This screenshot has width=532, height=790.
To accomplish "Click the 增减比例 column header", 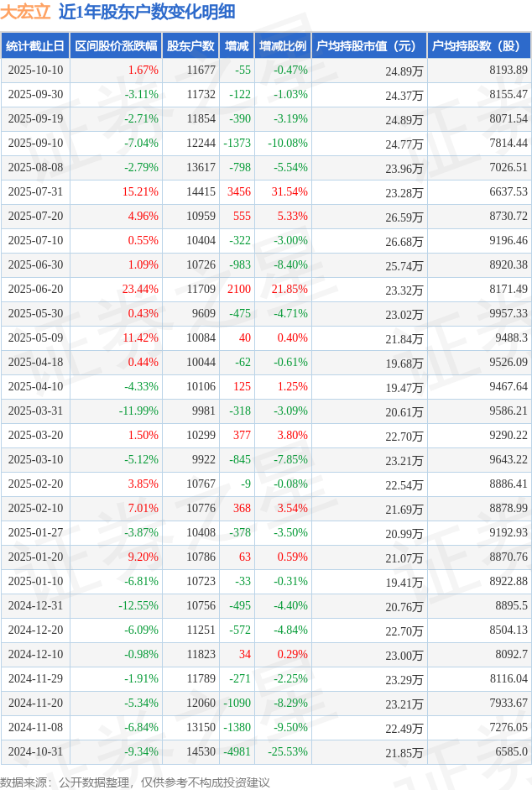I will [x=282, y=46].
